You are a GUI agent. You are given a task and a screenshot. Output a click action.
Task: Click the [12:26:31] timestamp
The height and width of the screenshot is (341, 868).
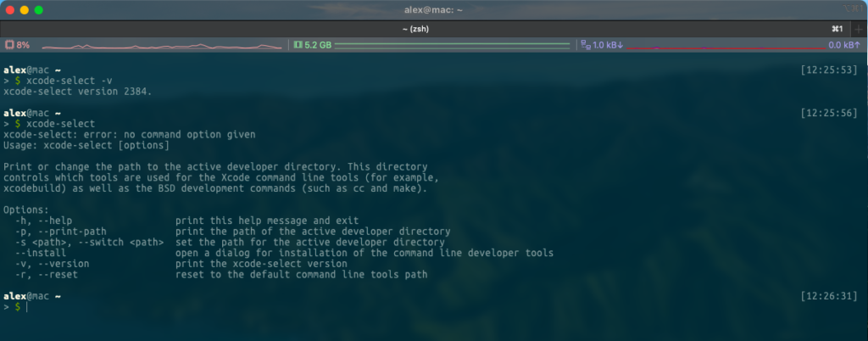[x=829, y=296]
